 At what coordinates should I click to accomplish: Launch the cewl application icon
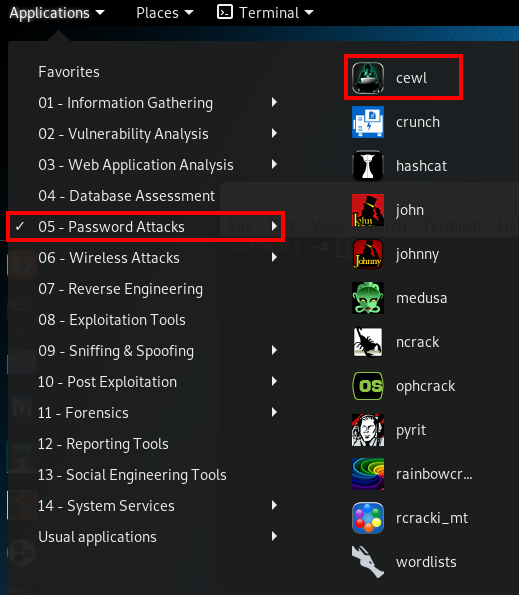tap(368, 78)
